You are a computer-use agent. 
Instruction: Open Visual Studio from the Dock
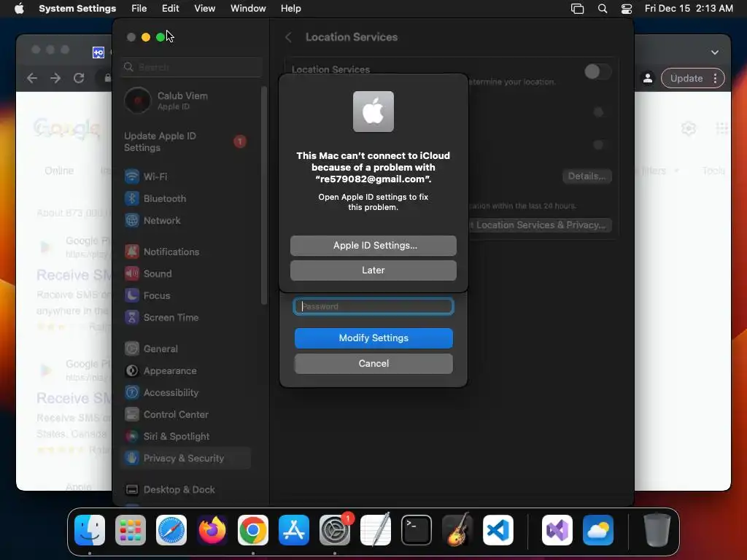(x=557, y=530)
